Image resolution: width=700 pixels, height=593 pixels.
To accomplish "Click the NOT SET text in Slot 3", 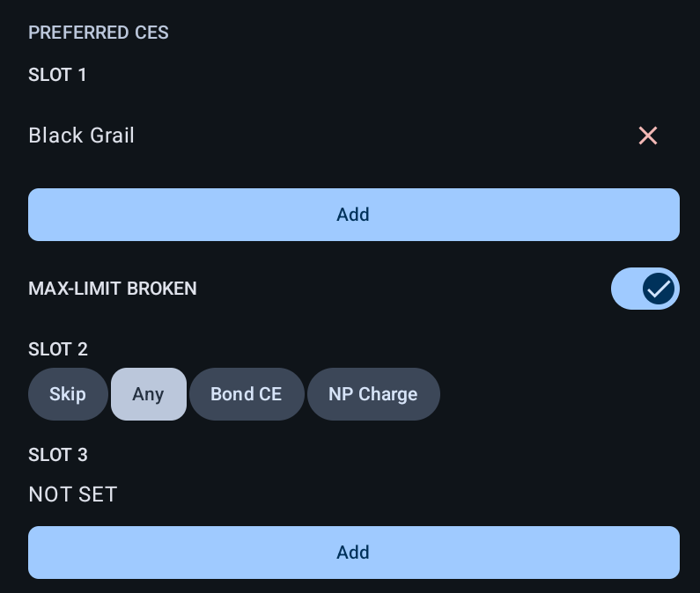I will [73, 494].
